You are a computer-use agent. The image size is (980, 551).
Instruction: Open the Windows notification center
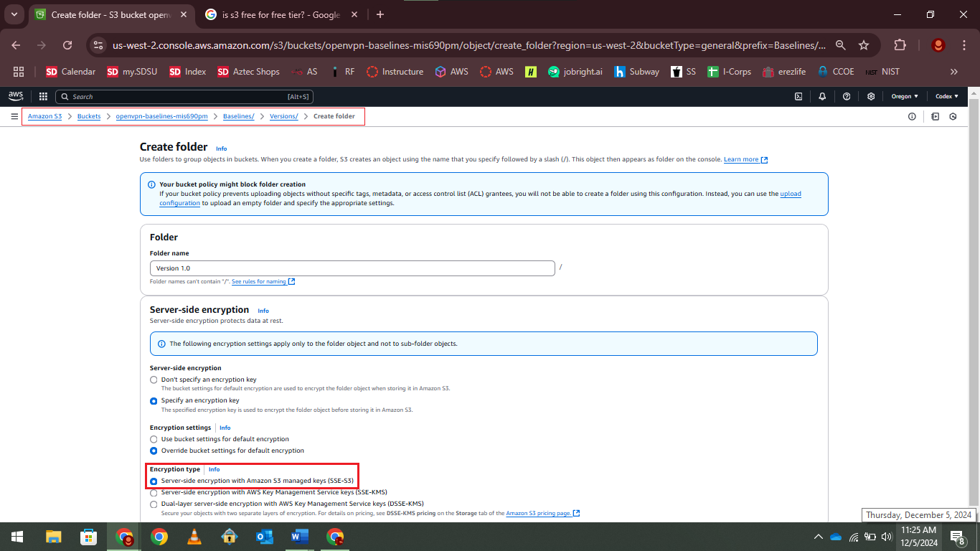tap(957, 537)
